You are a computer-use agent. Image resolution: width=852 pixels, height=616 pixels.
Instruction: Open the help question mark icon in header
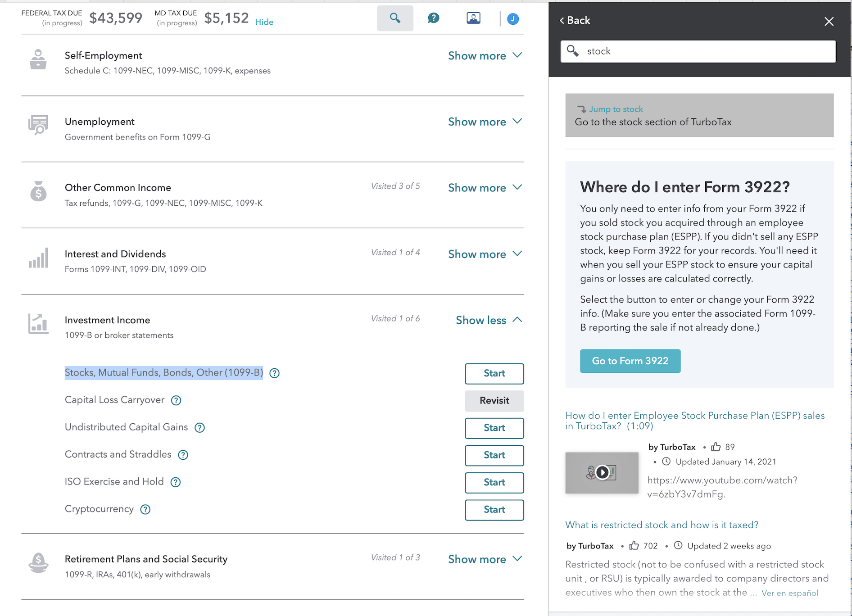[433, 18]
